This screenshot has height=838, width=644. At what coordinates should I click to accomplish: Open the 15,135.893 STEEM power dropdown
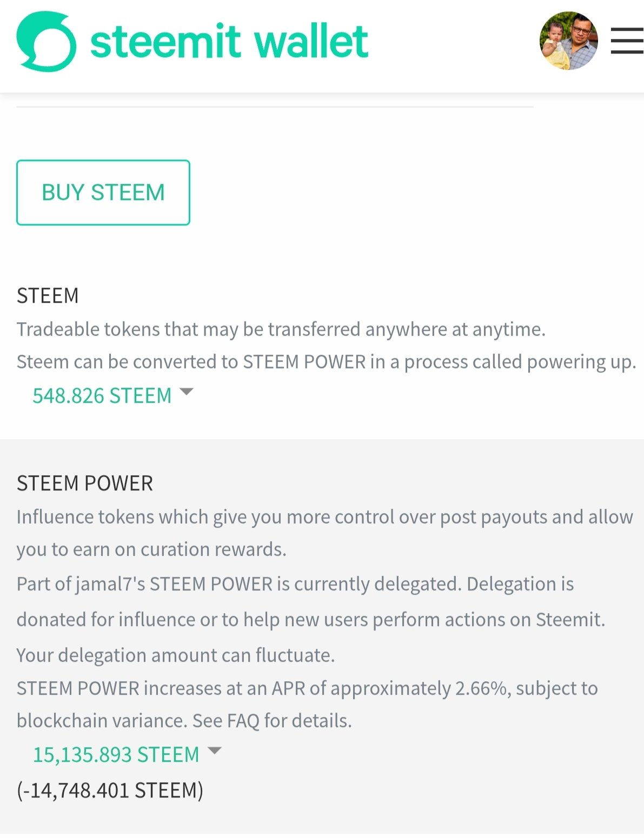[116, 754]
